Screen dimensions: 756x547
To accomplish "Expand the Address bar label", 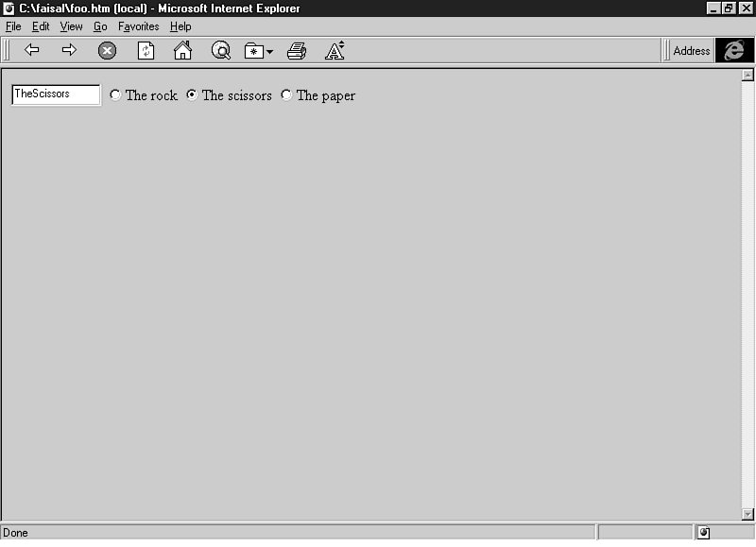I will click(692, 51).
